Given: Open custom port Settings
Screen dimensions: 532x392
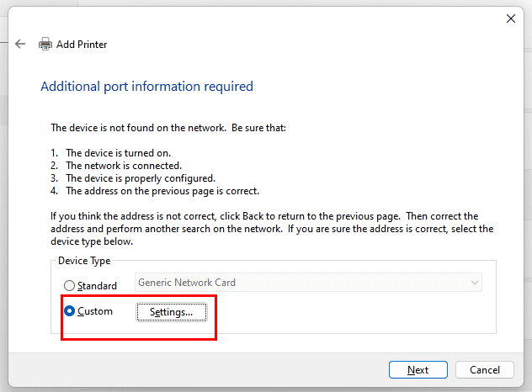Looking at the screenshot, I should coord(172,311).
